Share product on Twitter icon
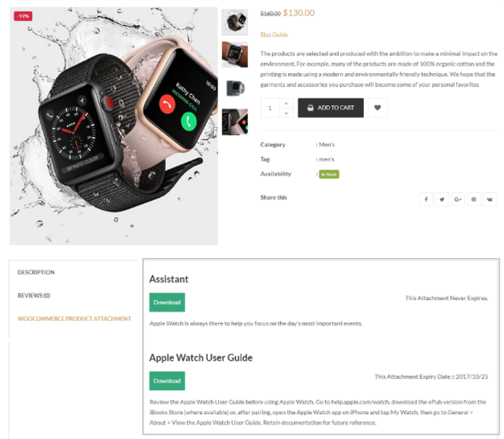This screenshot has height=439, width=504. click(442, 199)
